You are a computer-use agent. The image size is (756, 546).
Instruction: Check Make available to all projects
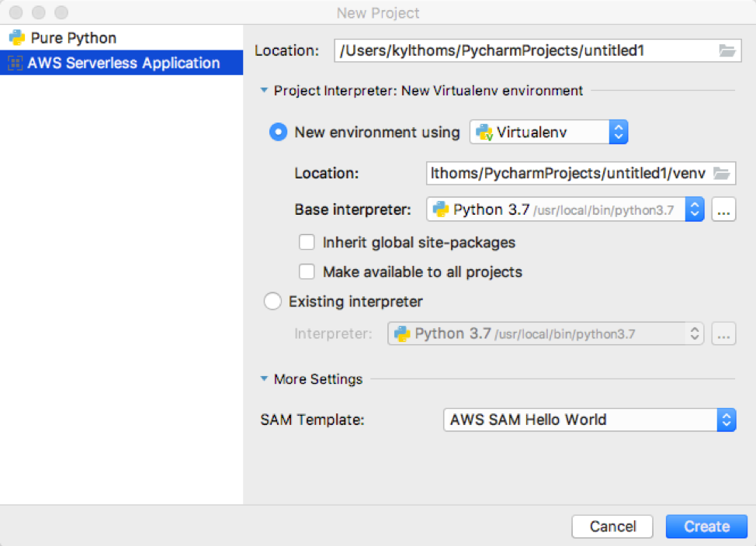[x=307, y=272]
